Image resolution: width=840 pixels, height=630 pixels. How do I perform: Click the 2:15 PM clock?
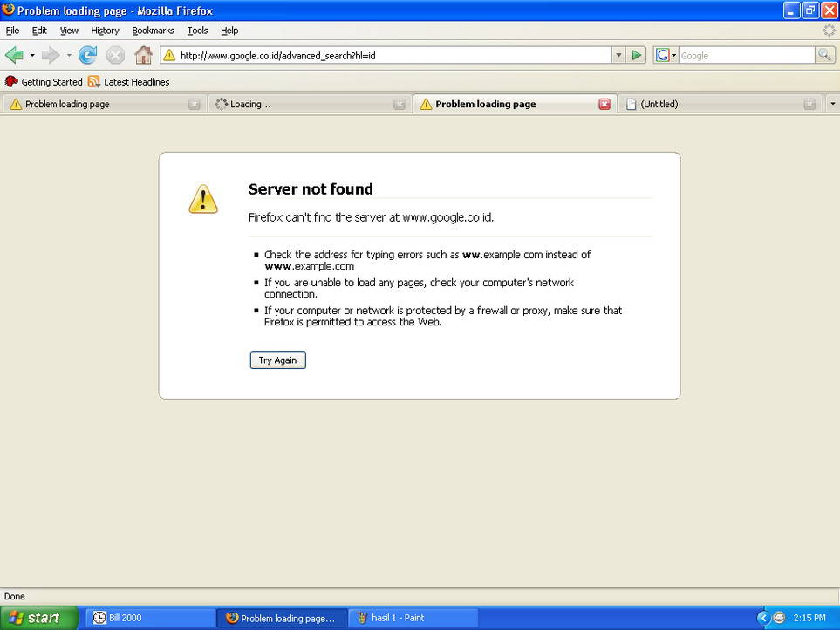809,618
